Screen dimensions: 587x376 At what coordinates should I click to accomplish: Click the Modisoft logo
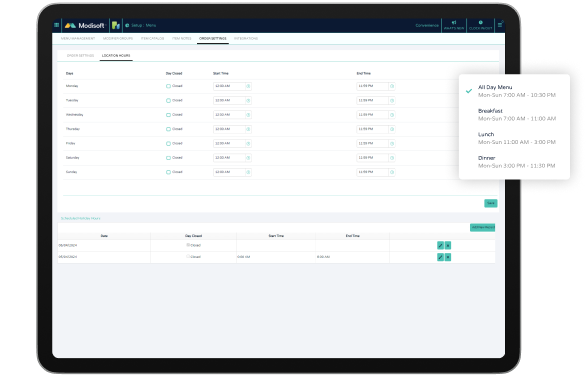coord(85,25)
